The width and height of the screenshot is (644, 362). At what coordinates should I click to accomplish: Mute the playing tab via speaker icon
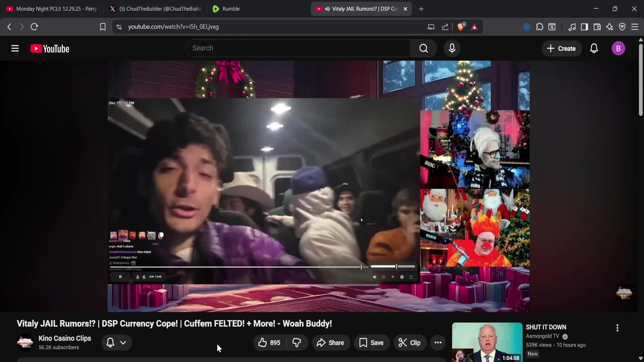coord(327,9)
